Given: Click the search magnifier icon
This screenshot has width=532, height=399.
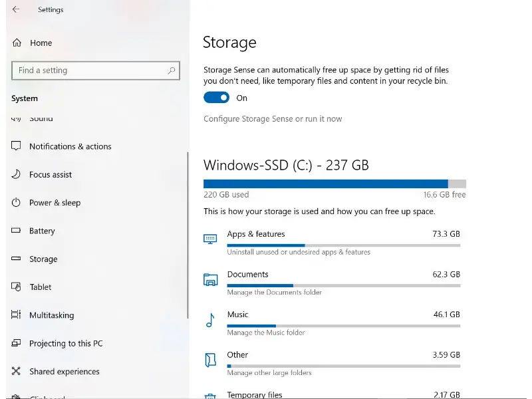Looking at the screenshot, I should (x=172, y=70).
